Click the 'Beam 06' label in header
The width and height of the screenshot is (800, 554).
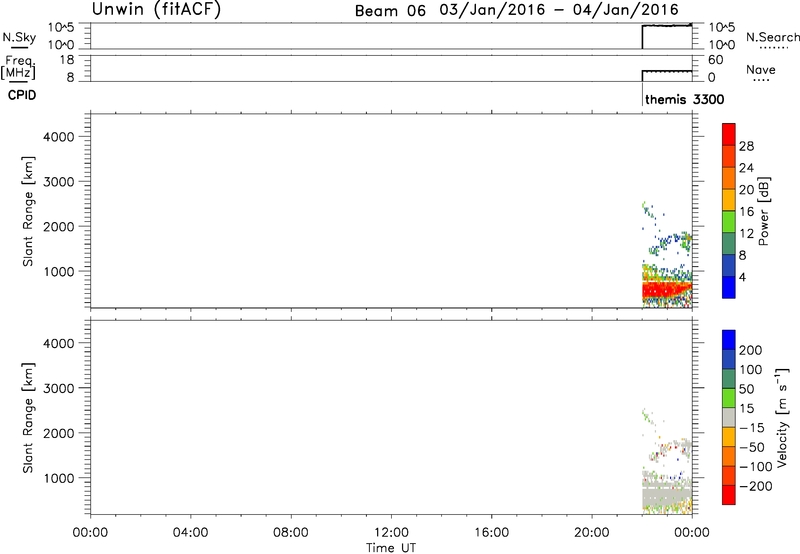[x=390, y=11]
